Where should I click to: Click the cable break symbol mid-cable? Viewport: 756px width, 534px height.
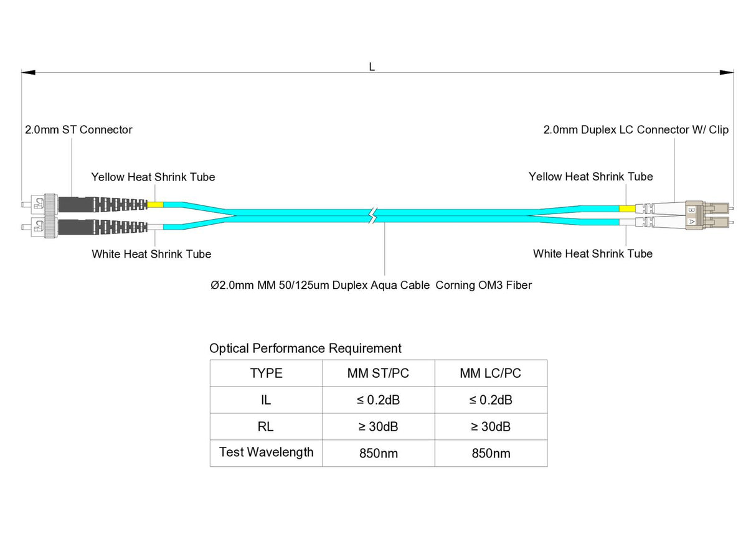(372, 215)
